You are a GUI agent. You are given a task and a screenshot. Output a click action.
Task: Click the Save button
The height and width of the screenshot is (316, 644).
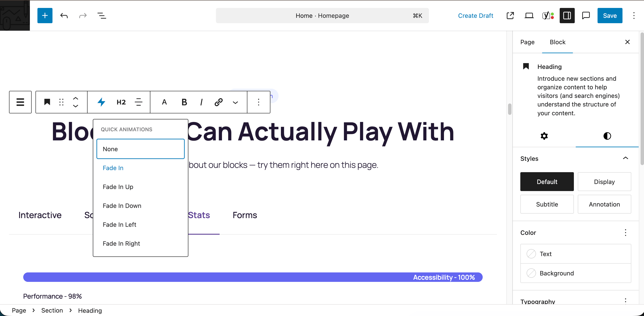point(610,15)
